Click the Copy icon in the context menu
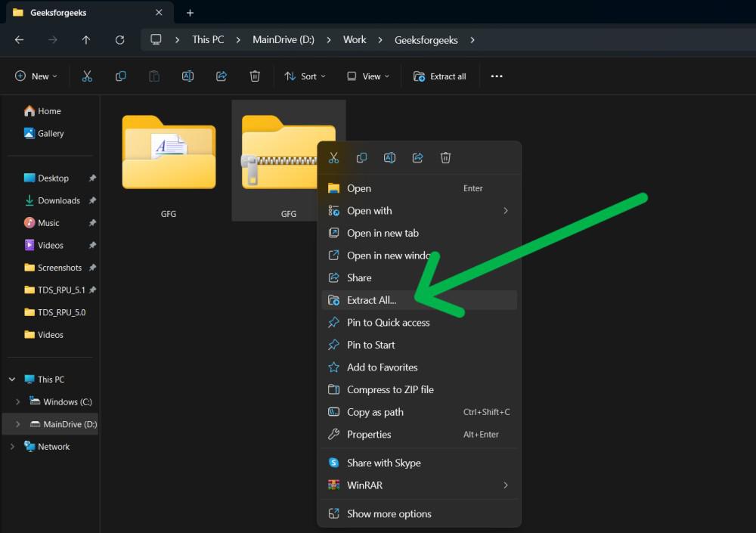The width and height of the screenshot is (756, 533). (x=361, y=157)
